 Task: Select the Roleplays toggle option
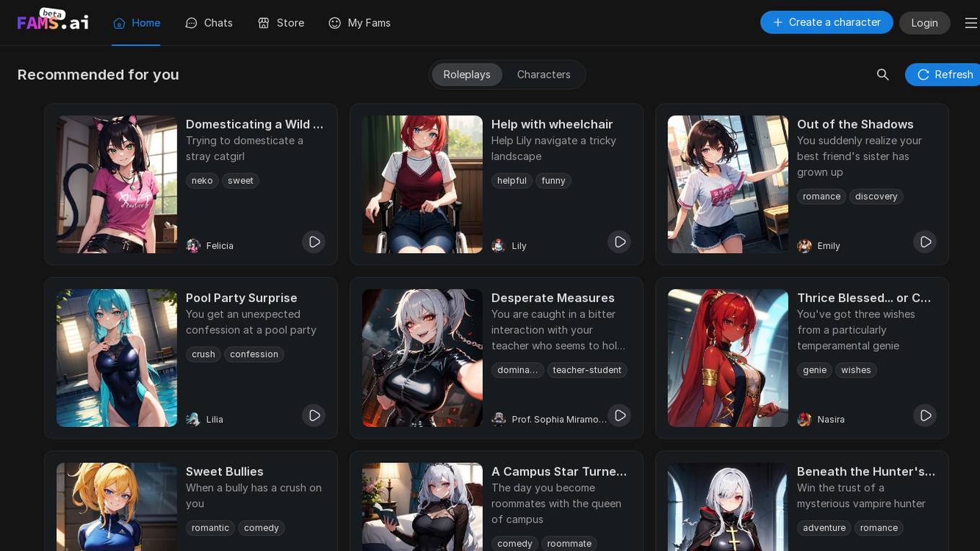[467, 74]
